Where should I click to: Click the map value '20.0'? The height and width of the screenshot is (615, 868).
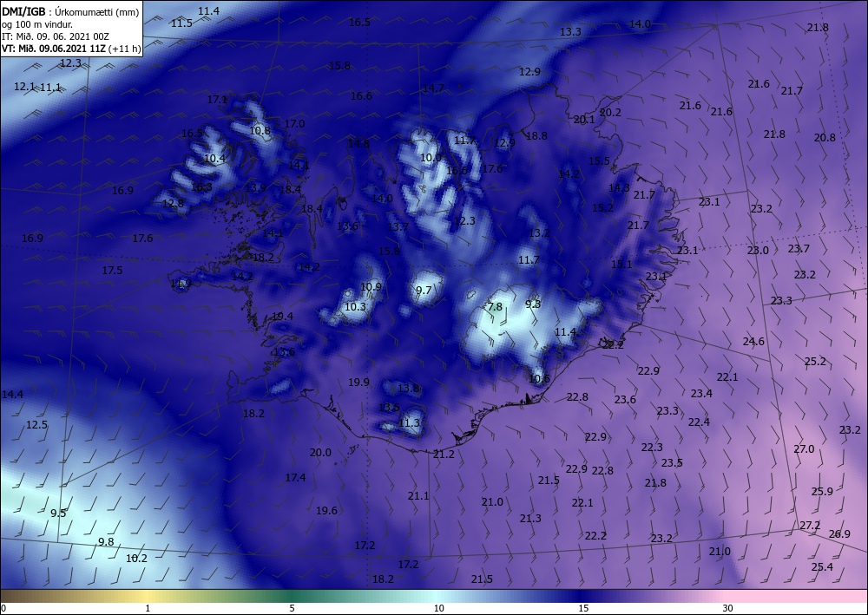[320, 453]
